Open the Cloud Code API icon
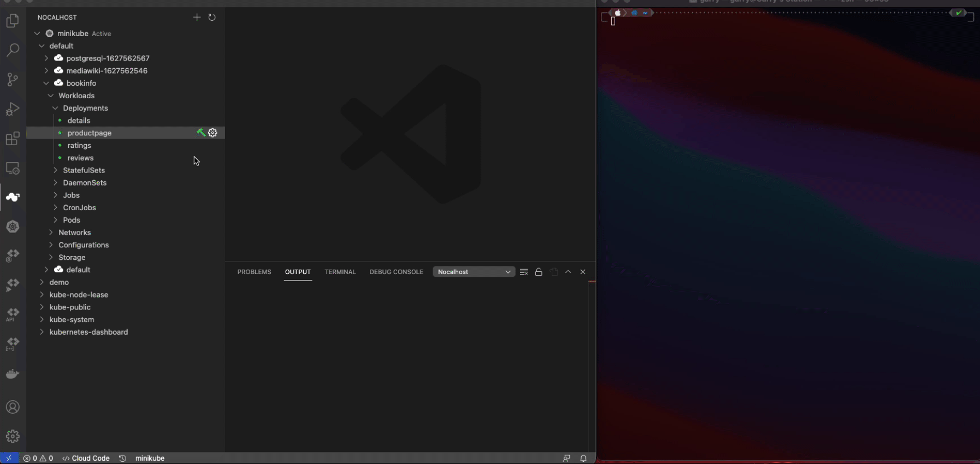The height and width of the screenshot is (464, 980). (13, 315)
